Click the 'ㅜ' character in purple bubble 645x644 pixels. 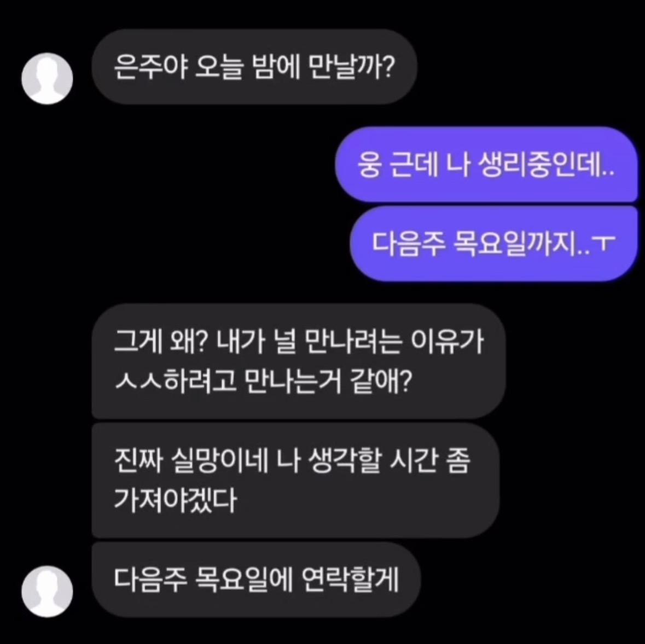[602, 244]
